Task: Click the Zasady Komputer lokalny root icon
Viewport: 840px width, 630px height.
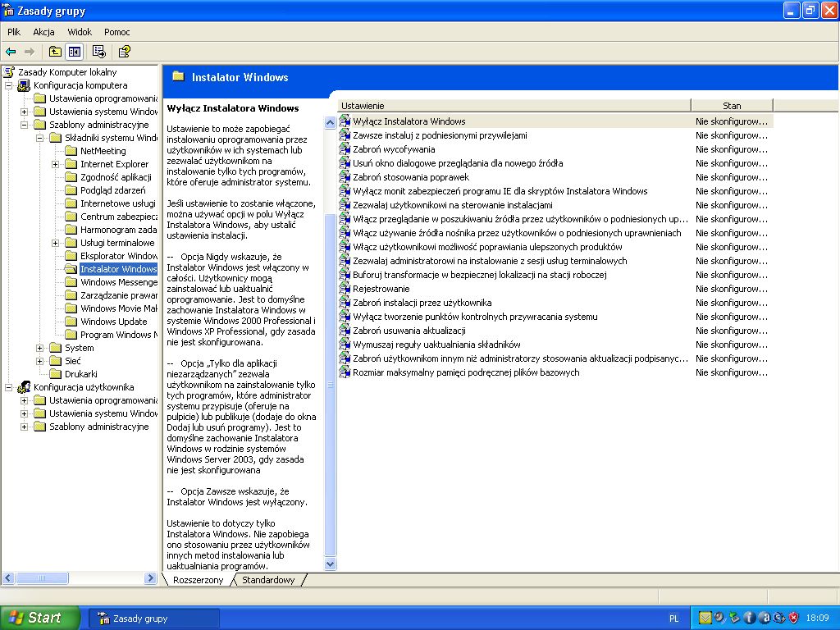Action: point(9,72)
